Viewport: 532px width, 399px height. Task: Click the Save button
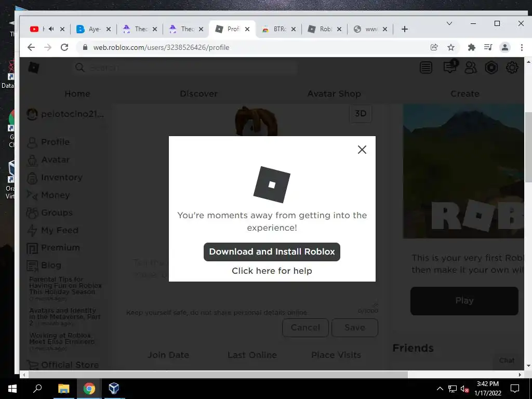tap(354, 328)
